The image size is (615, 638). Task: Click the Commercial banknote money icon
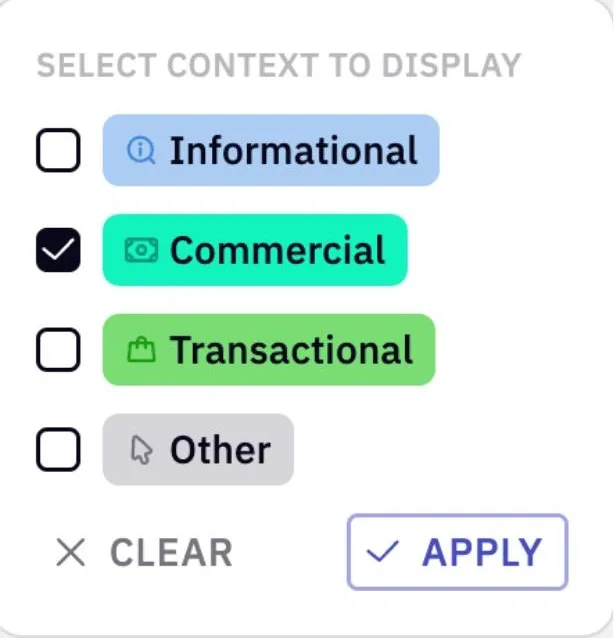pos(141,250)
